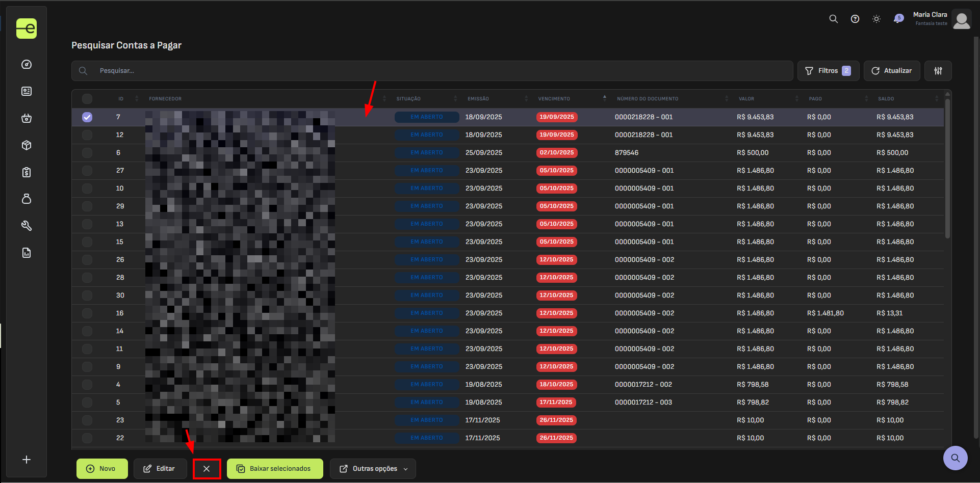Click paid value R$ 1.481,80
980x483 pixels.
click(x=826, y=313)
